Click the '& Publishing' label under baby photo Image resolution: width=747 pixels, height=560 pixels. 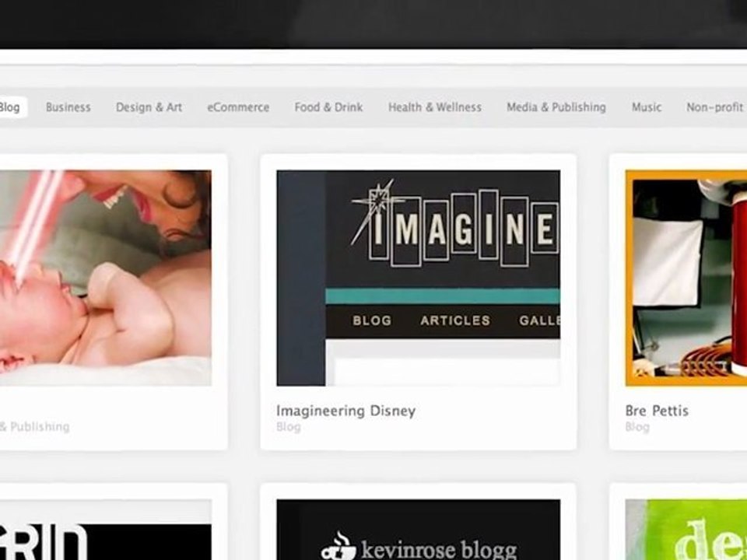click(x=35, y=427)
